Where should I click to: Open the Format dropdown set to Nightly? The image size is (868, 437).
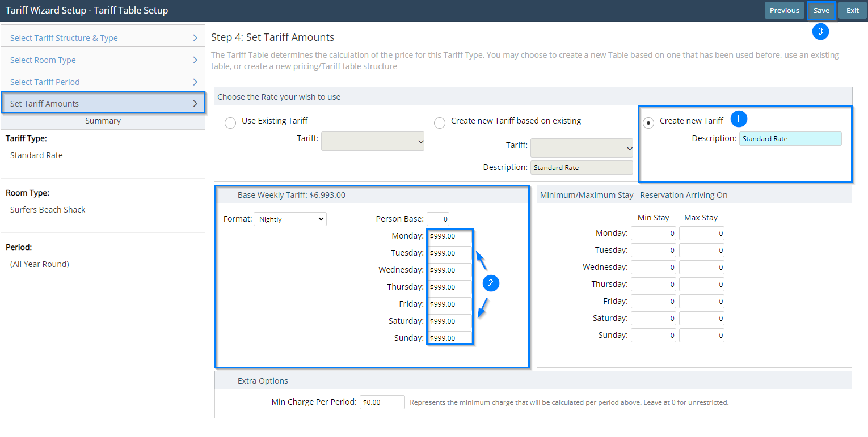tap(290, 219)
